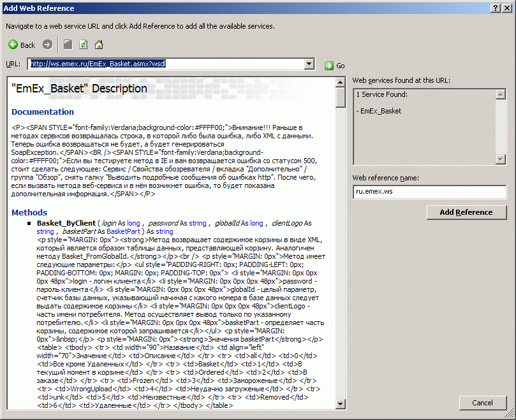
Task: Click the "Web reference name:" label
Action: tap(386, 178)
